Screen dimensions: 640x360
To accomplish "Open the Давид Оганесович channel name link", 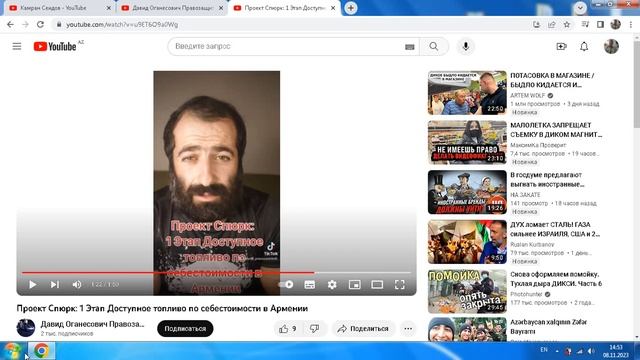I will [x=92, y=324].
